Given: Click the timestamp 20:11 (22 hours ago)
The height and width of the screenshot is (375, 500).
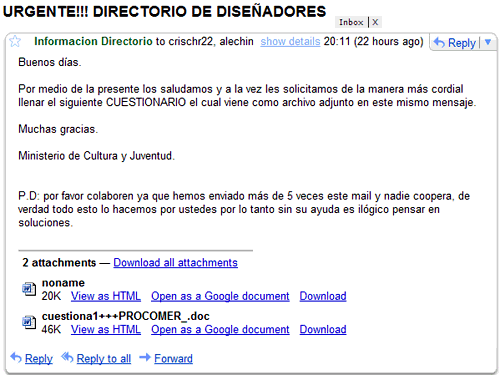Looking at the screenshot, I should click(x=373, y=42).
